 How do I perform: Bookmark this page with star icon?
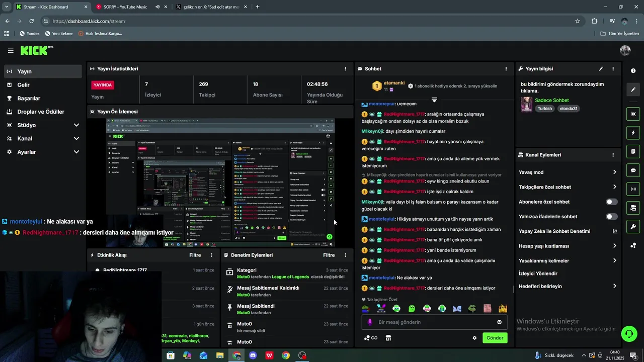point(578,21)
